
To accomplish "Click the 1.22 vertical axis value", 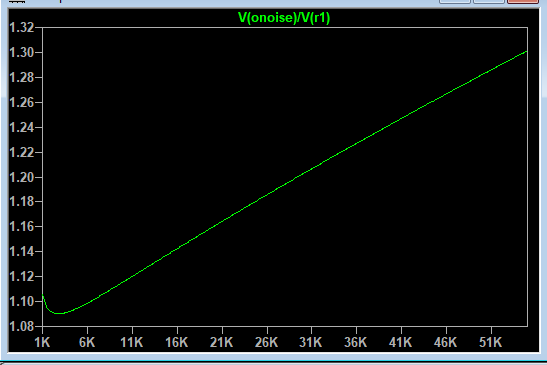I will [x=21, y=152].
